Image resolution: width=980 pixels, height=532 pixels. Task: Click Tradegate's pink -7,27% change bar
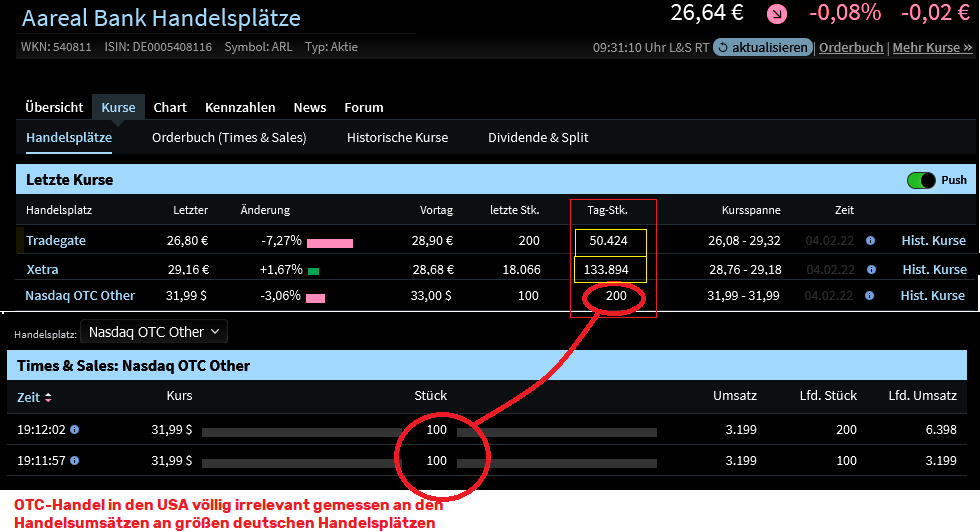pos(330,243)
